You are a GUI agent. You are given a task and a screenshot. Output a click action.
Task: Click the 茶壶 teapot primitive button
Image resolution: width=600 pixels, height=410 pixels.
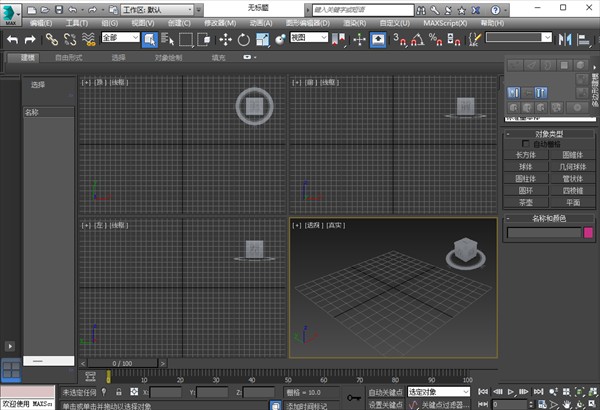[525, 200]
